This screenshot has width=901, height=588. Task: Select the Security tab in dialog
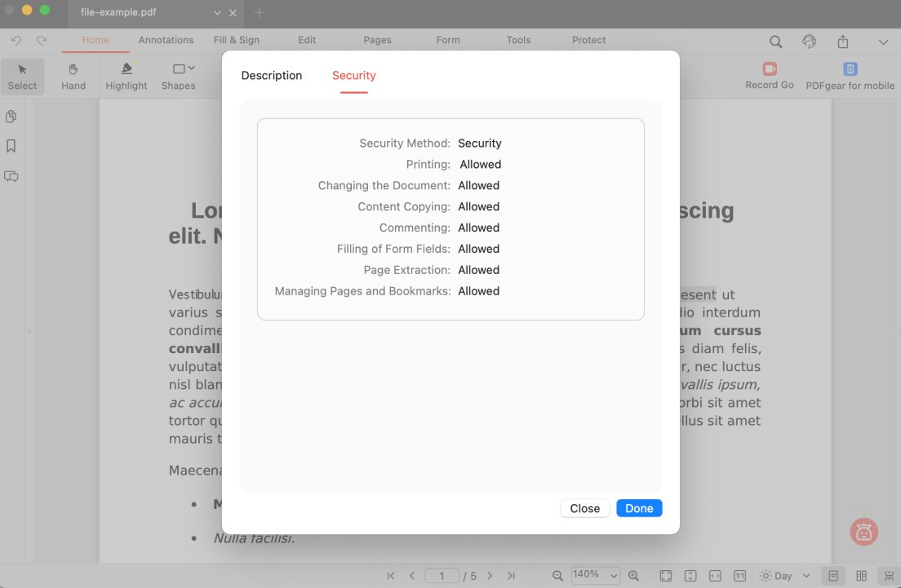coord(354,75)
